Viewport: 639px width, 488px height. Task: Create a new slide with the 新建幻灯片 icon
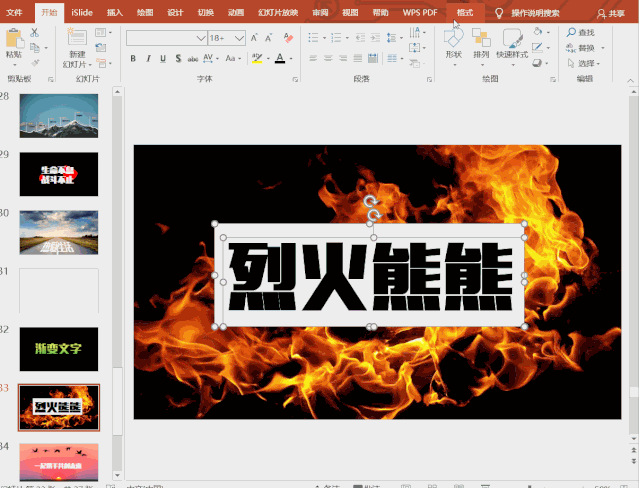click(77, 37)
